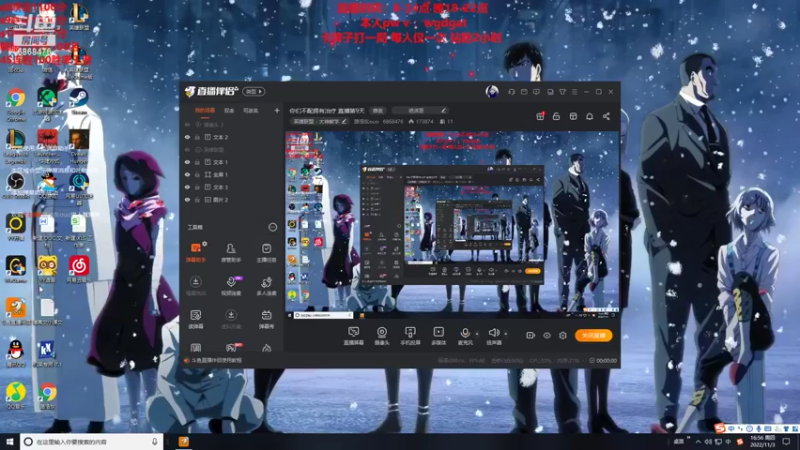Click the Windows taskbar search box

coord(91,441)
